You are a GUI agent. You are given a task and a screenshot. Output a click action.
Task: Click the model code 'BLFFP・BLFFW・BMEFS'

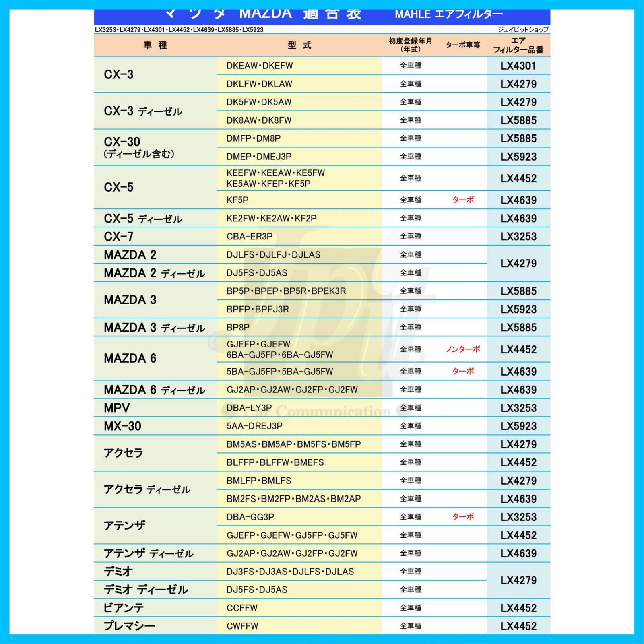(x=275, y=462)
